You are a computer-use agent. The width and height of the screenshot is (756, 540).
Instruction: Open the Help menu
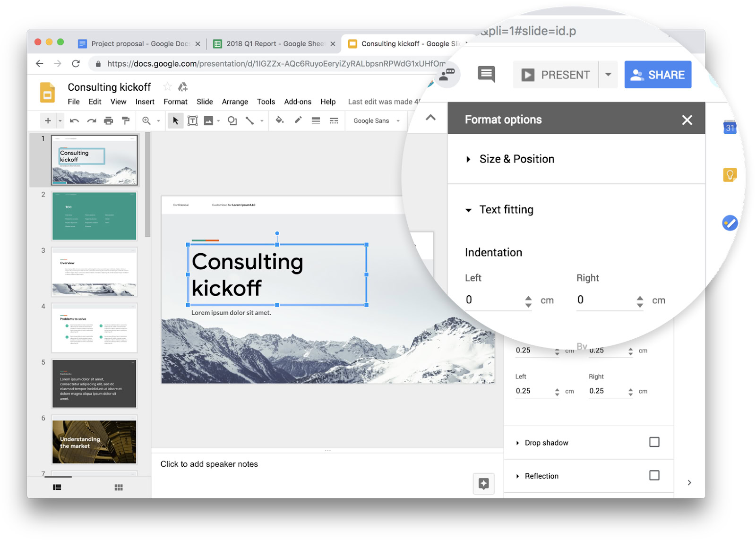[x=328, y=102]
